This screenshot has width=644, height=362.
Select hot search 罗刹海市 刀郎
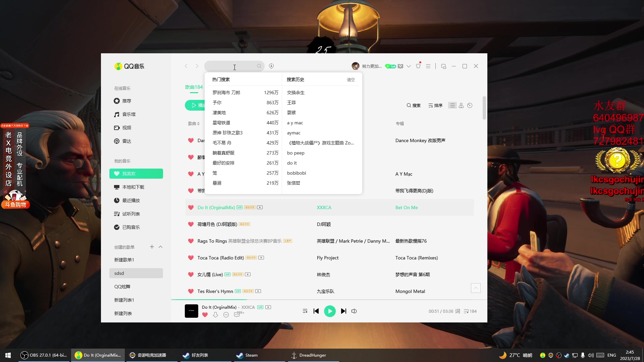pos(245,93)
